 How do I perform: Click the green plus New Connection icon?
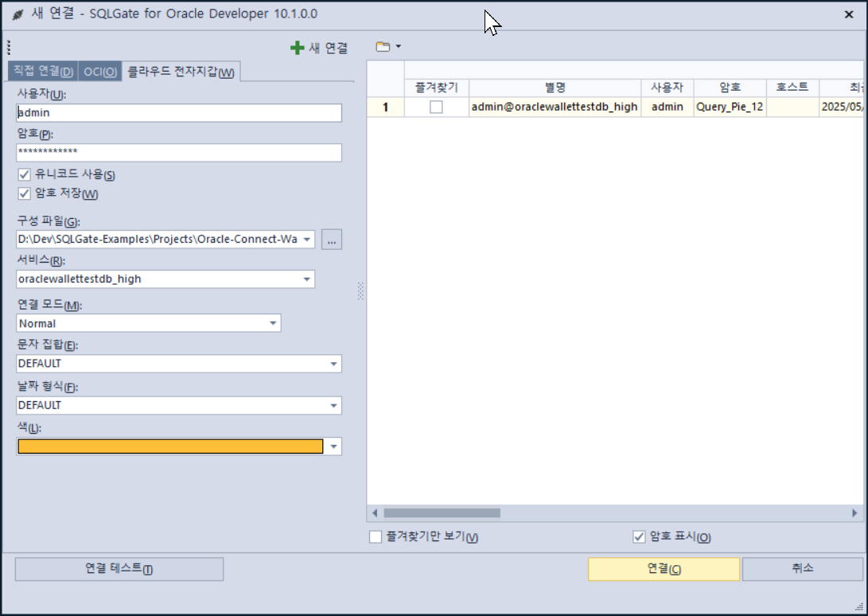pyautogui.click(x=298, y=49)
